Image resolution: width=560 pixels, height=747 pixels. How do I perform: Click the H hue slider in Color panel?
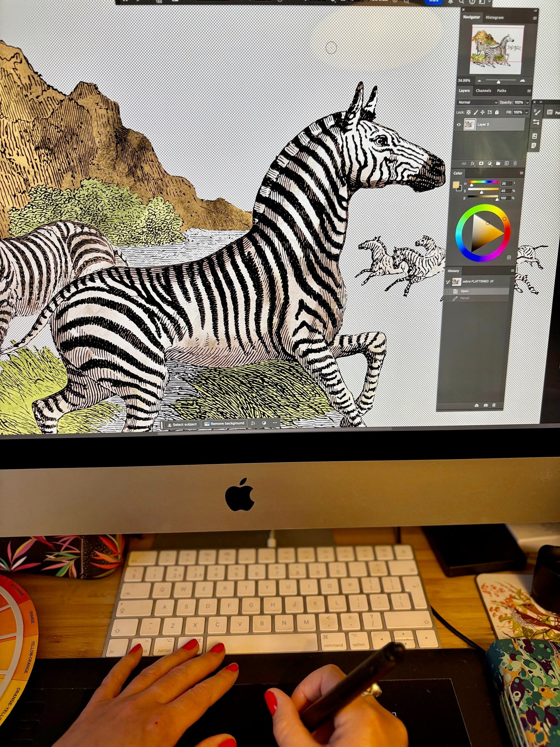tap(483, 182)
